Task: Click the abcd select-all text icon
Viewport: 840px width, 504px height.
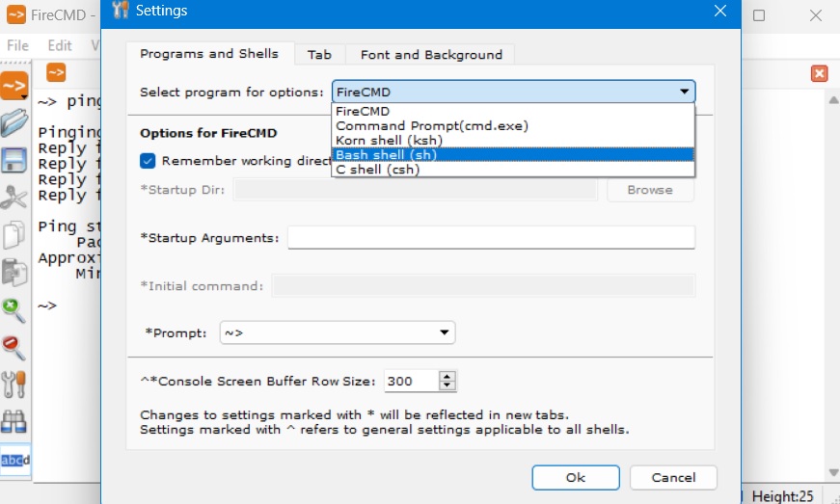Action: click(15, 460)
